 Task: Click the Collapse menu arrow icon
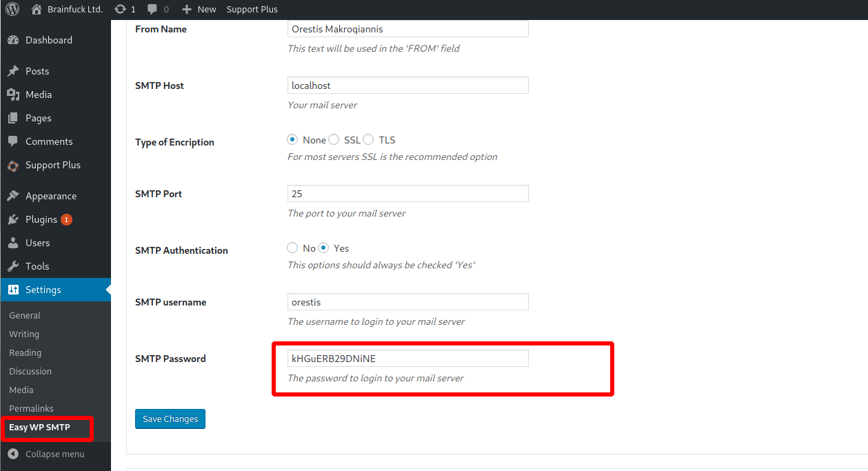13,454
